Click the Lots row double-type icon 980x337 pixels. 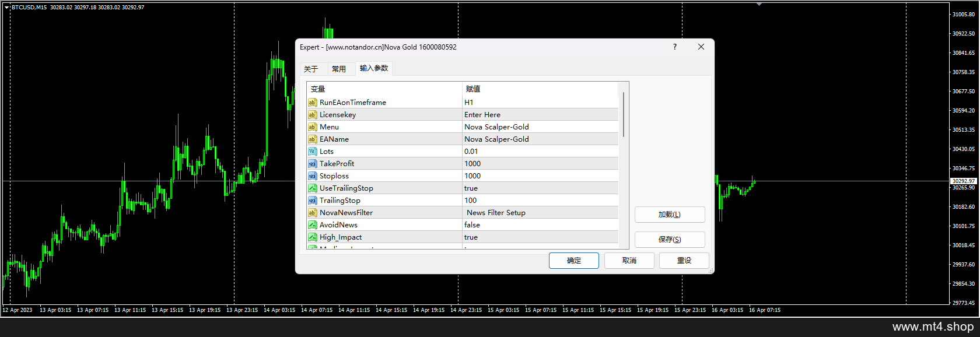312,152
